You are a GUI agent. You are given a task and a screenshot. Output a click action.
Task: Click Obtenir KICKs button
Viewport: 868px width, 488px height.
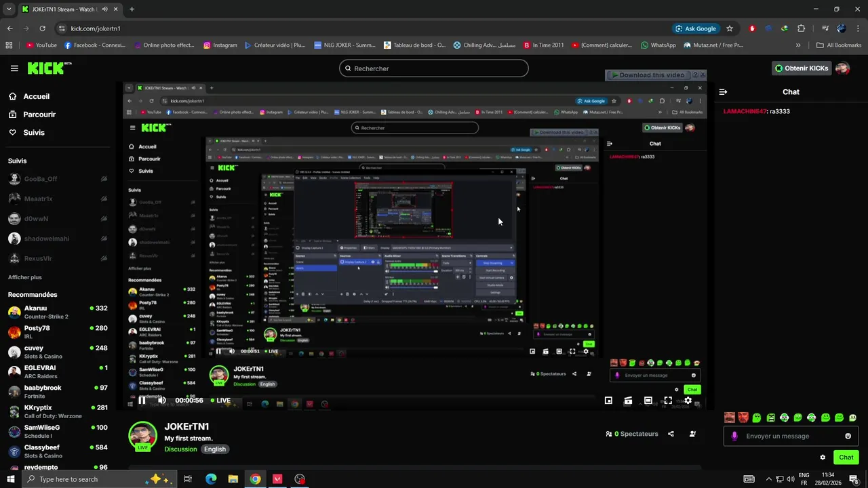tap(802, 68)
